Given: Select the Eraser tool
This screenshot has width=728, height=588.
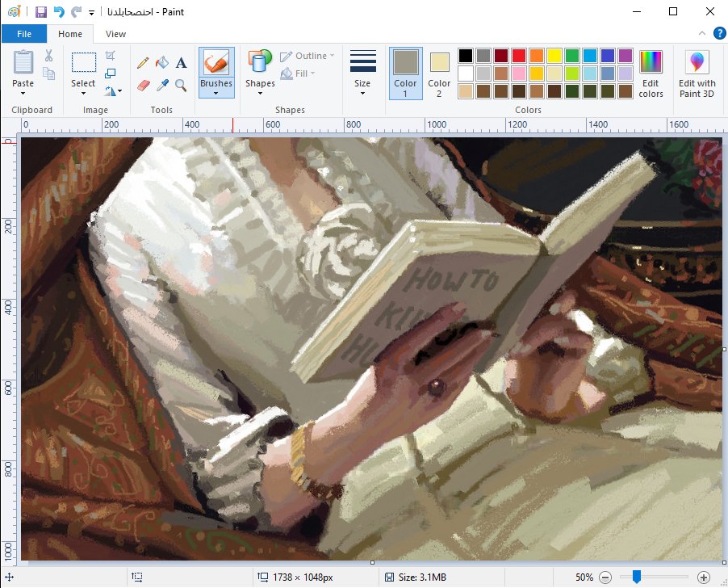Looking at the screenshot, I should [x=143, y=86].
